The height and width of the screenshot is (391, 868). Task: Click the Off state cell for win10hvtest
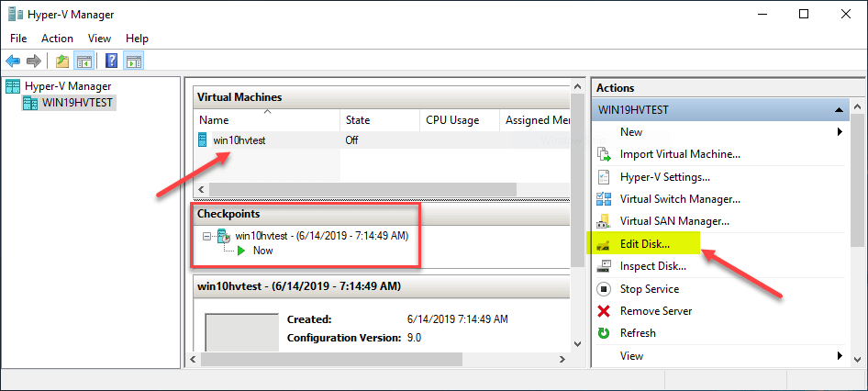tap(351, 140)
